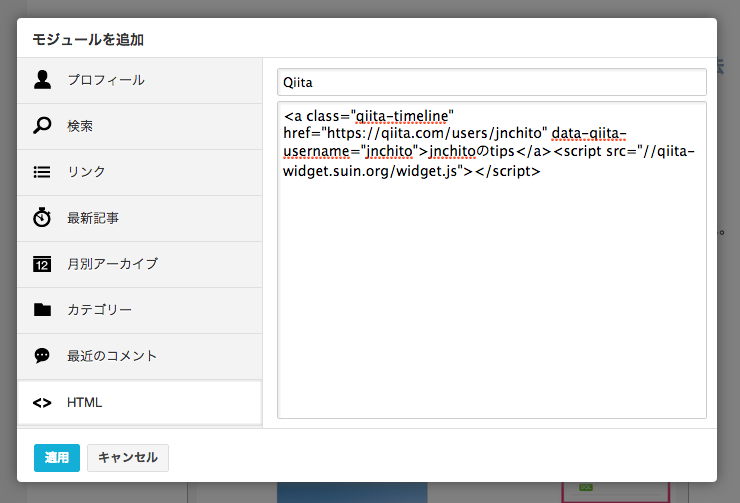Image resolution: width=740 pixels, height=503 pixels.
Task: Click the profile person icon
Action: point(42,80)
